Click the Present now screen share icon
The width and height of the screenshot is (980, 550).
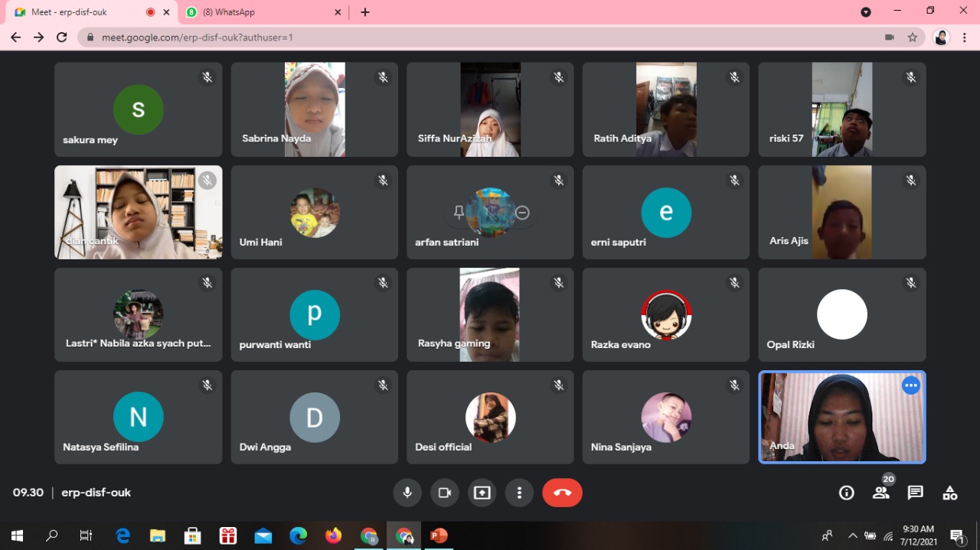click(482, 493)
